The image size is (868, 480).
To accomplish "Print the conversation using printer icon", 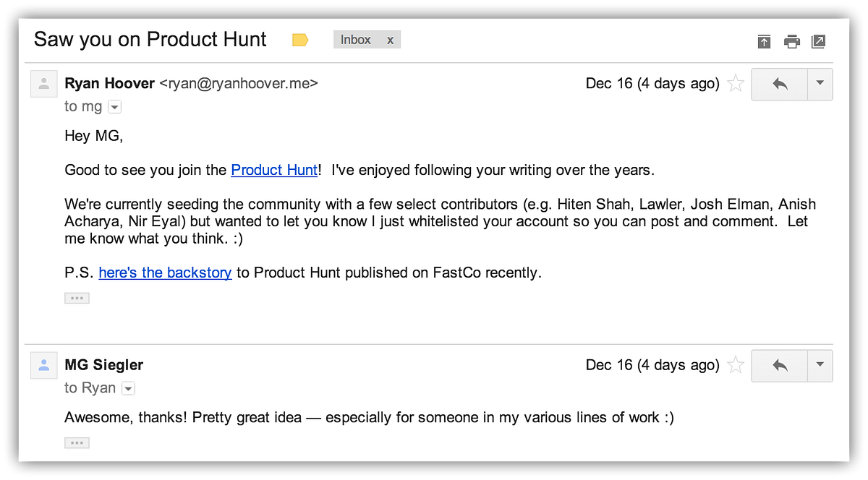I will coord(792,41).
